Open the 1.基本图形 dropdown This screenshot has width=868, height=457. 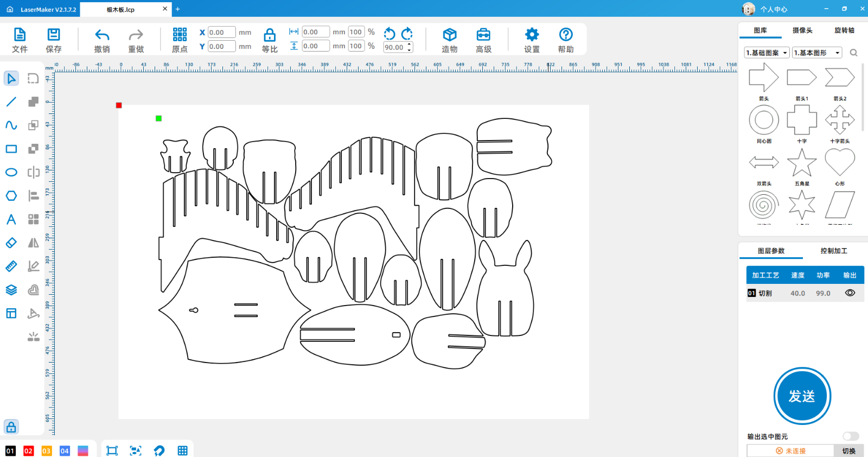click(817, 53)
